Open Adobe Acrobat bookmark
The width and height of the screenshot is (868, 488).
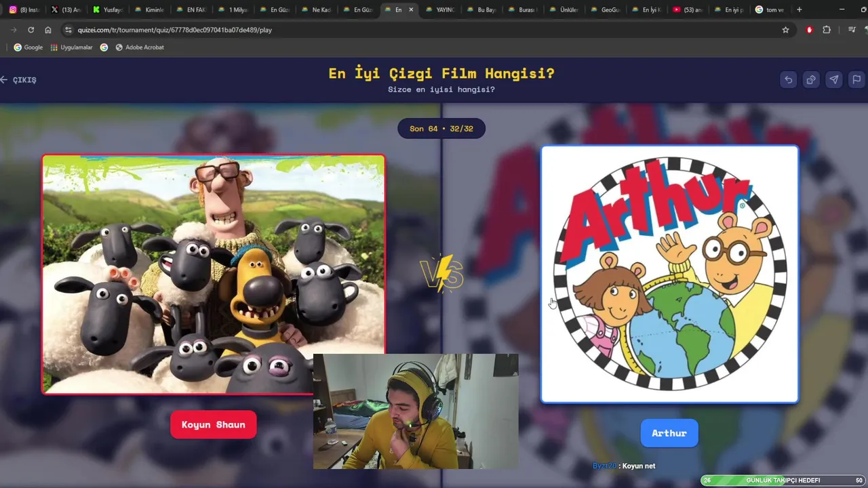click(x=140, y=47)
